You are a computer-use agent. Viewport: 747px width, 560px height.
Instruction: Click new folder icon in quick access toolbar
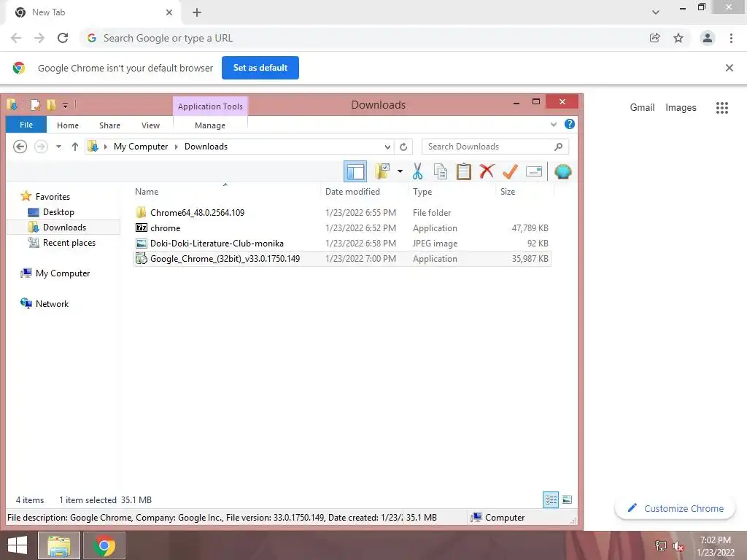tap(51, 105)
